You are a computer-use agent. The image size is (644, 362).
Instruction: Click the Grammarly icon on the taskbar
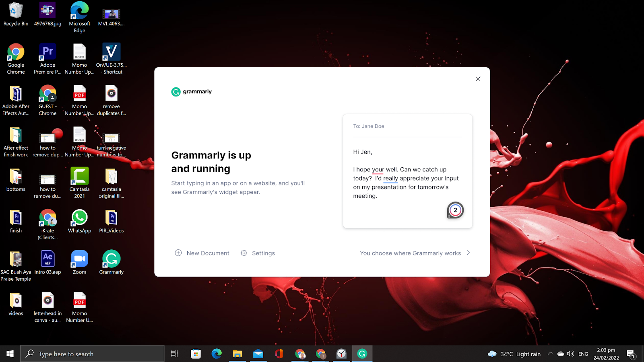pyautogui.click(x=362, y=354)
